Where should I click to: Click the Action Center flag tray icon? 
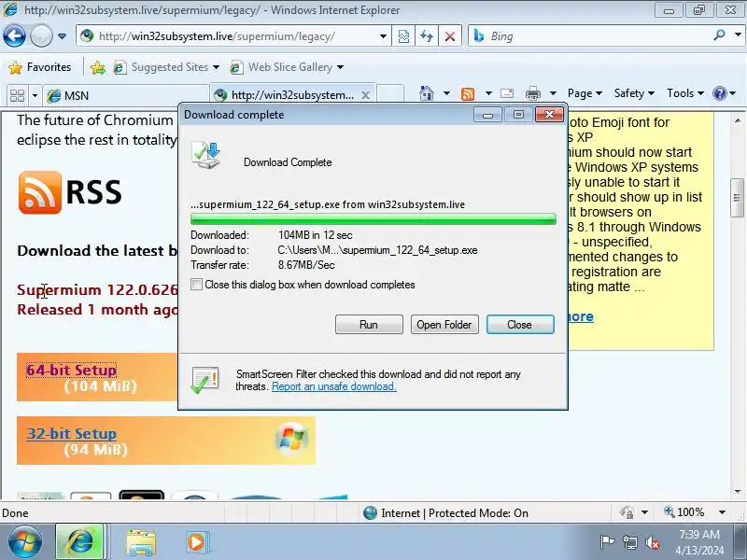point(607,542)
